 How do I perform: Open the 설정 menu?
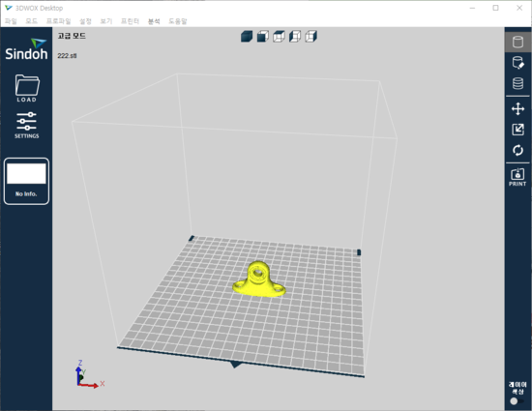(85, 21)
